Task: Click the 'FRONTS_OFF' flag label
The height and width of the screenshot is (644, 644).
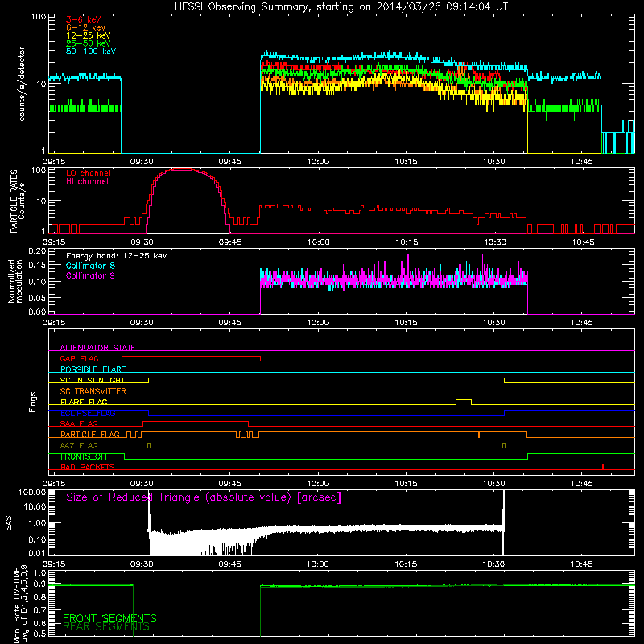Action: pos(85,456)
